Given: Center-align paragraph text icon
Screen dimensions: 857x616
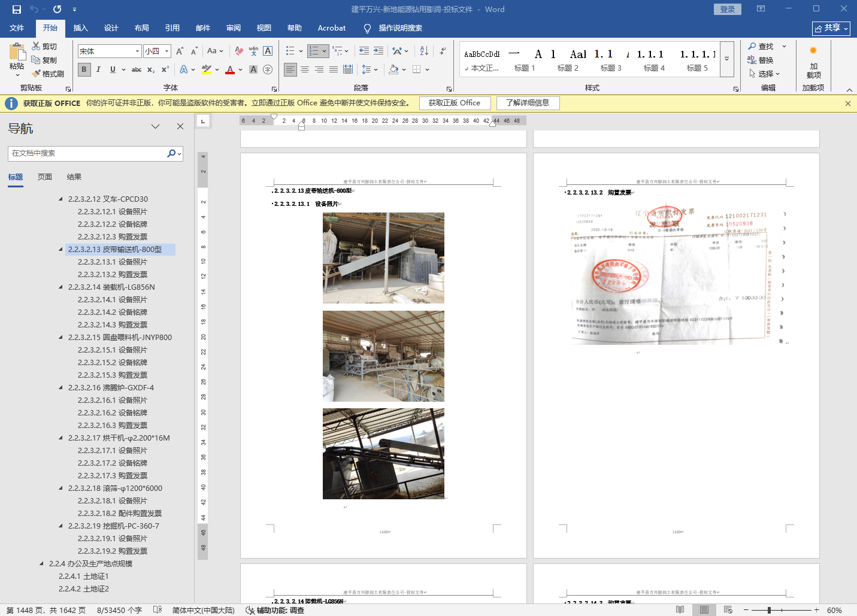Looking at the screenshot, I should [305, 69].
